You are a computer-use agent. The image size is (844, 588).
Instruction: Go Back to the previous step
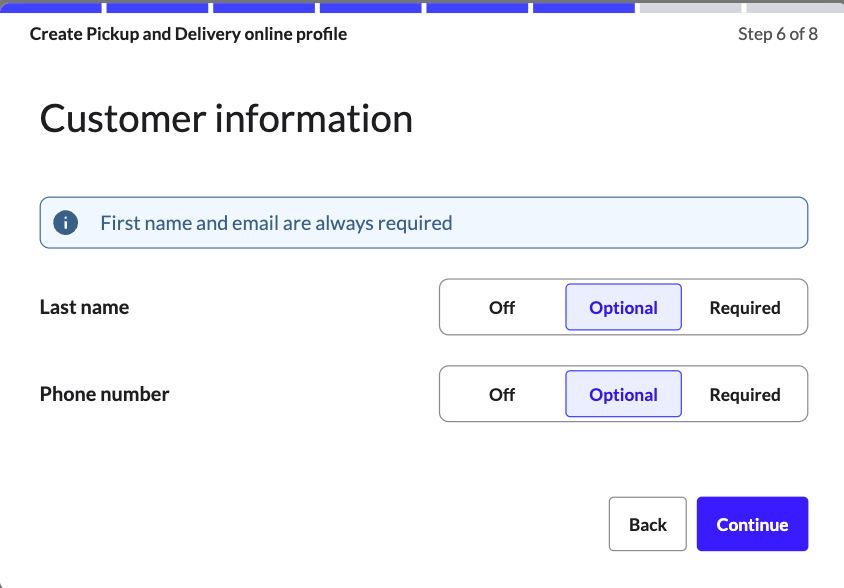pyautogui.click(x=648, y=524)
